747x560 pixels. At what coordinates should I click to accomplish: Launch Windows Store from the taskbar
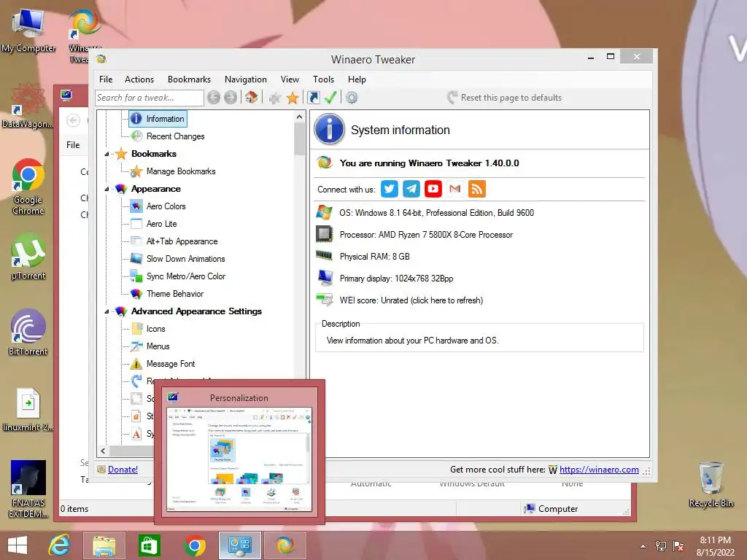149,545
